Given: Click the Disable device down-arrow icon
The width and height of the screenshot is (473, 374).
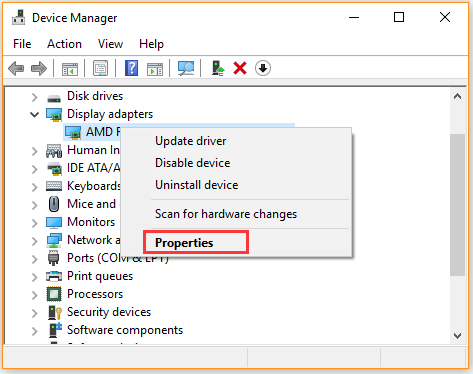Looking at the screenshot, I should [263, 68].
